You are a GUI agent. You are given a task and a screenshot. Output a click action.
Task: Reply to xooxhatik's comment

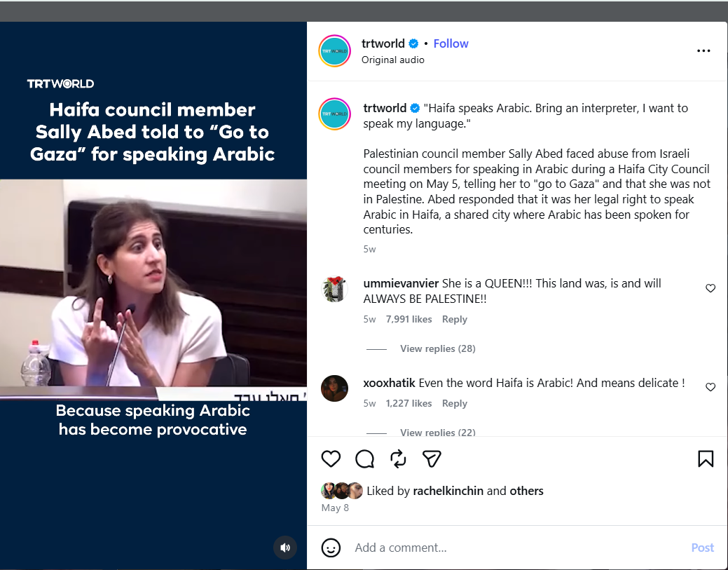click(455, 403)
